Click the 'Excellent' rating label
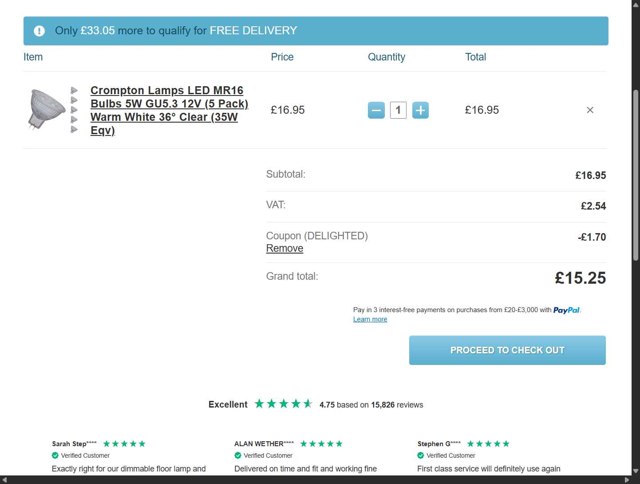 tap(228, 404)
